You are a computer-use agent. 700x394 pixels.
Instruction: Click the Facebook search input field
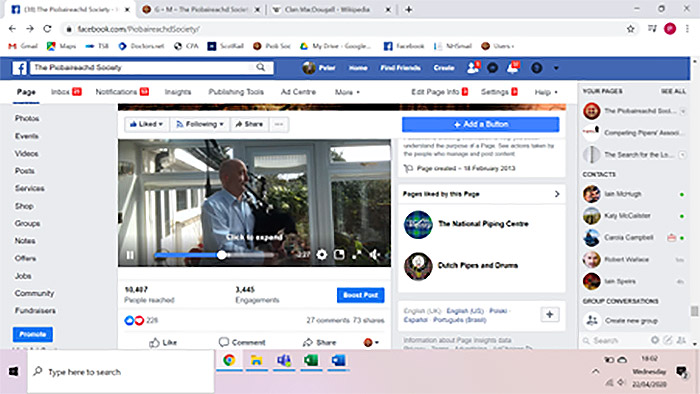tap(143, 67)
